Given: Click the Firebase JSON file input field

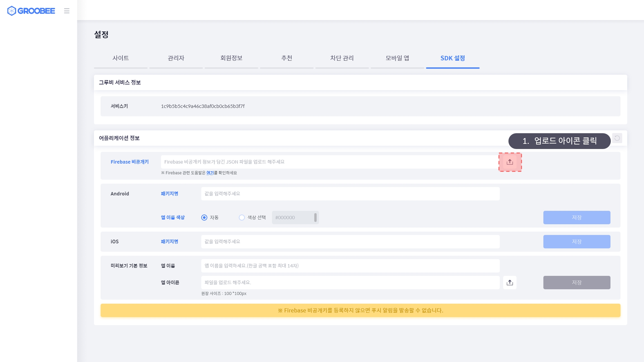Looking at the screenshot, I should click(328, 162).
